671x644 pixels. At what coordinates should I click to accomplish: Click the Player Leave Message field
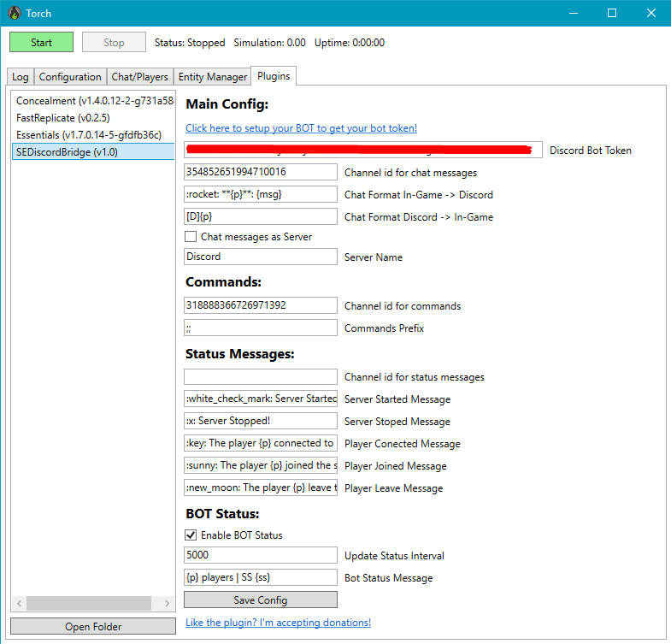coord(261,487)
